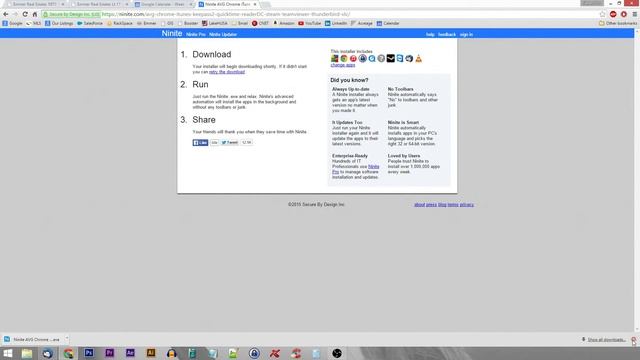Click the change apps link
This screenshot has width=640, height=360.
pos(343,65)
